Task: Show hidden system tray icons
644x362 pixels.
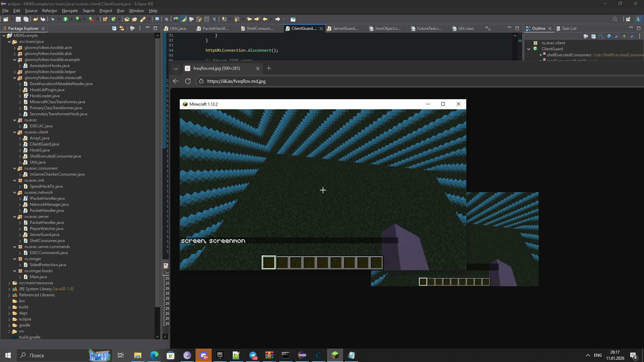Action: (588, 355)
